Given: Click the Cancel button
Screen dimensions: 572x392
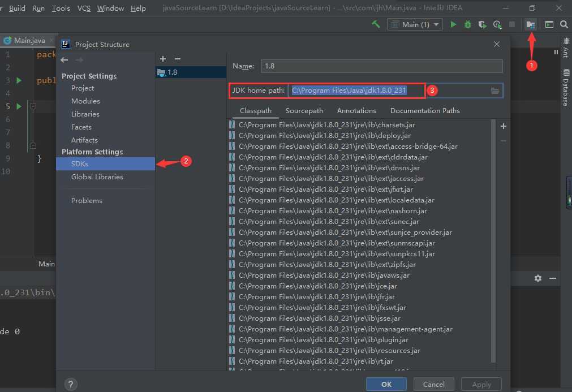Looking at the screenshot, I should (434, 384).
